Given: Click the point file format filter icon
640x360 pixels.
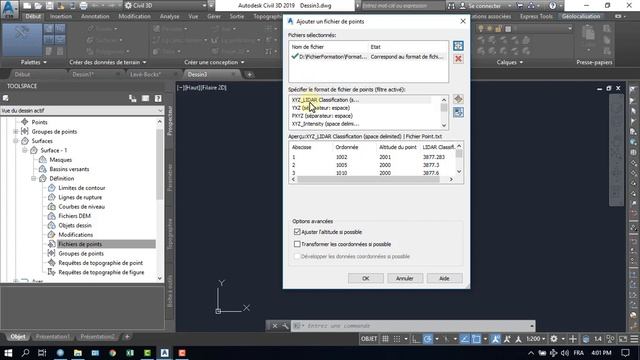Looking at the screenshot, I should (458, 112).
